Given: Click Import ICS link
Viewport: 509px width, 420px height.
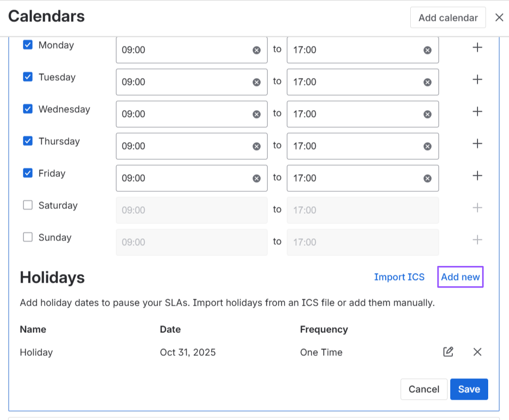Looking at the screenshot, I should point(399,277).
